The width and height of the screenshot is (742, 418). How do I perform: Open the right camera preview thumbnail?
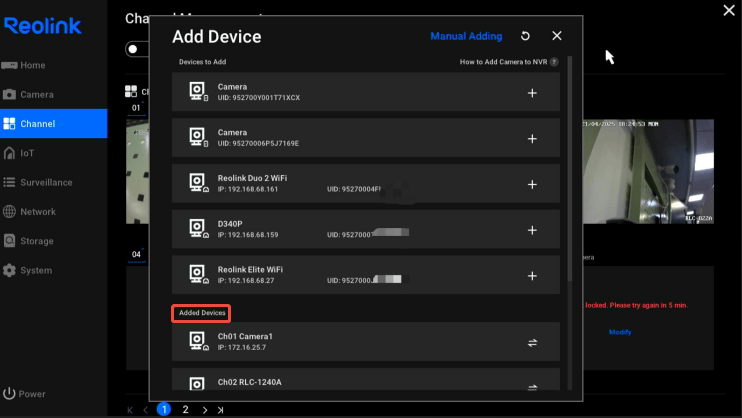[648, 171]
